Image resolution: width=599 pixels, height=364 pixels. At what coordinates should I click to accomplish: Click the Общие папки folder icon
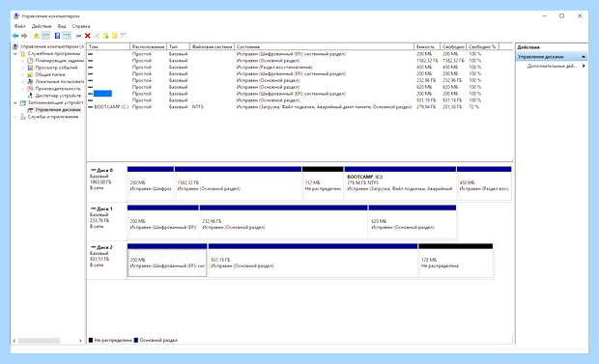point(30,74)
